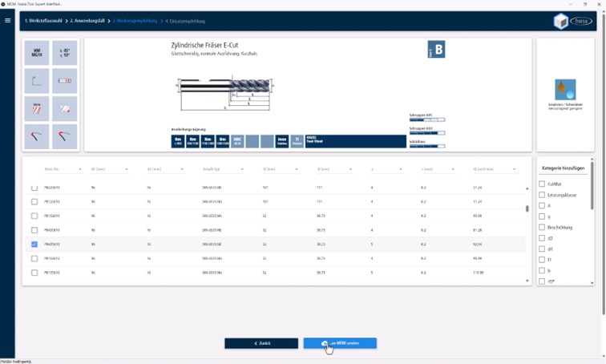Click the emulsion / cutting oil coolant icon
This screenshot has width=606, height=364.
[x=565, y=90]
